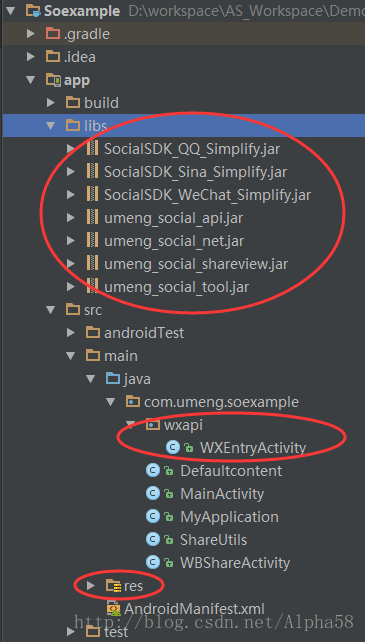Expand the androidTest folder arrow

[71, 333]
